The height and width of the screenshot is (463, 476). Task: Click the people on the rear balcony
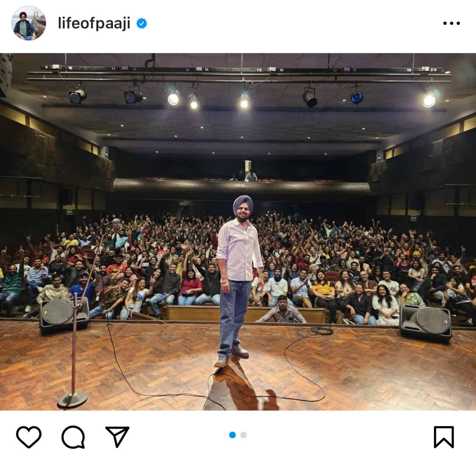(244, 177)
